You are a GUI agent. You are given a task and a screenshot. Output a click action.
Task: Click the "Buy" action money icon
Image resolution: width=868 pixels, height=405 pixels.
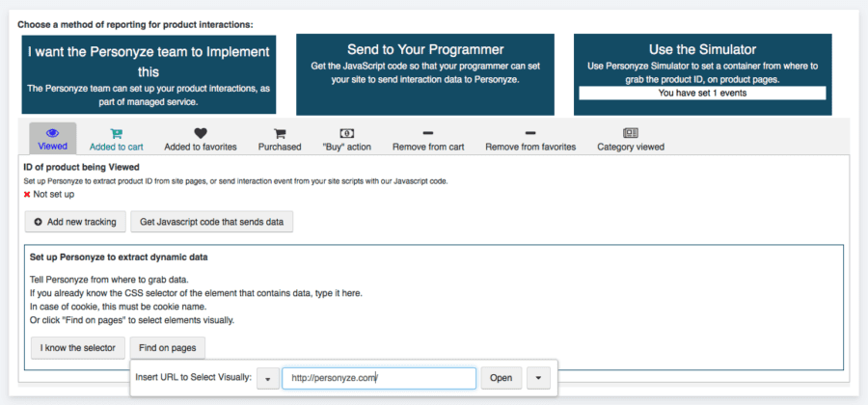pyautogui.click(x=347, y=133)
